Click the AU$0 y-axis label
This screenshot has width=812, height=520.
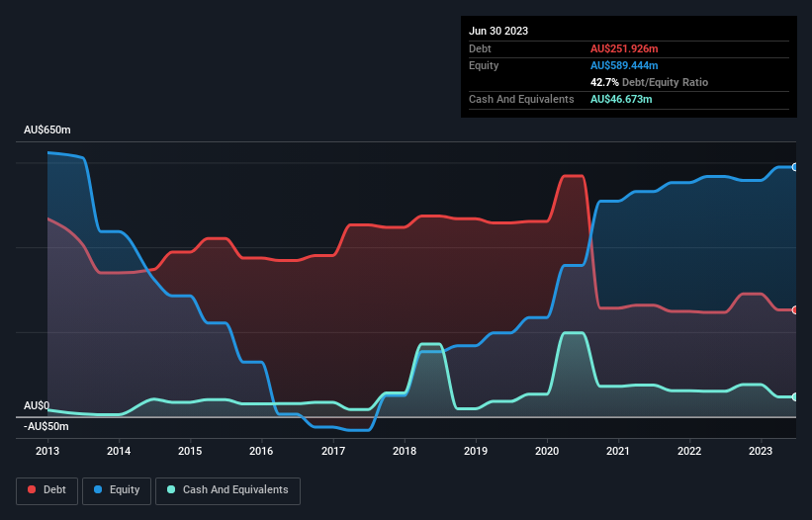[37, 405]
